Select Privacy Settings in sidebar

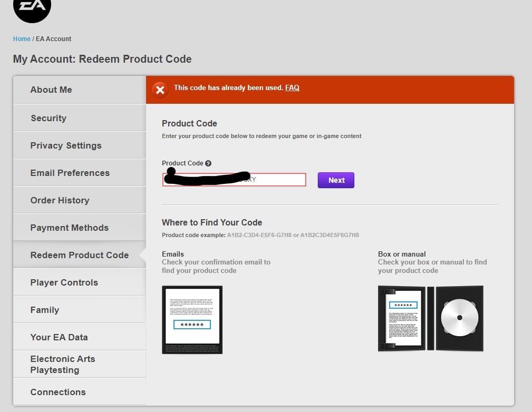tap(80, 145)
